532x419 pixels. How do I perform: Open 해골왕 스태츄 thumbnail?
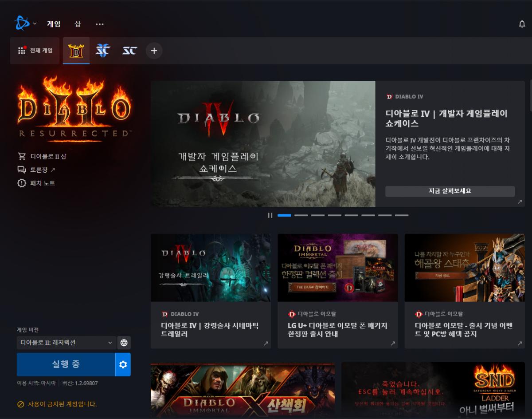[x=465, y=268]
